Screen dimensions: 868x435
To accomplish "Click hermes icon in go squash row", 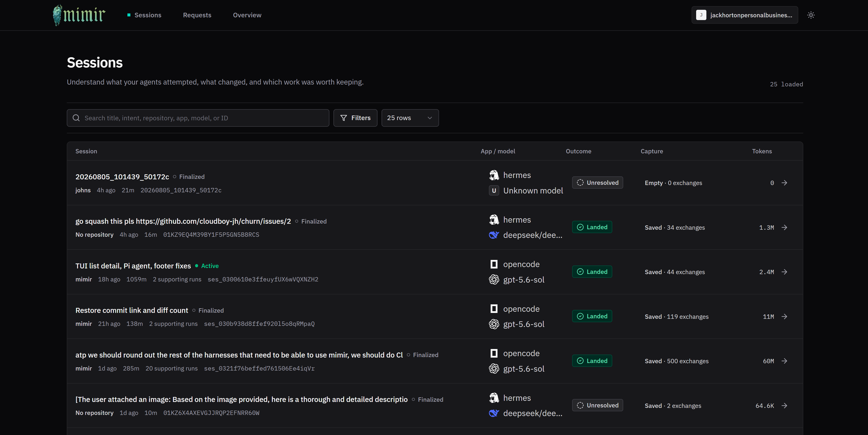I will [x=494, y=220].
